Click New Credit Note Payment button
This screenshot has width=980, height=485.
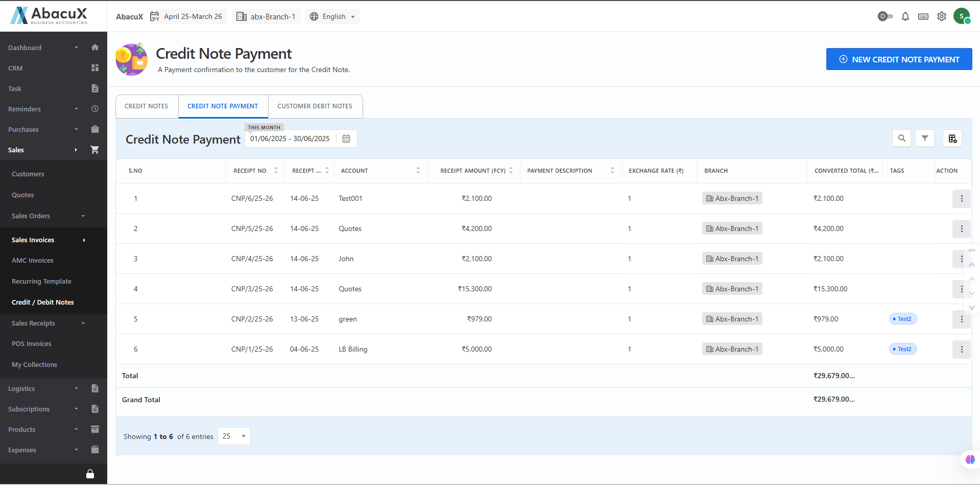pos(899,60)
